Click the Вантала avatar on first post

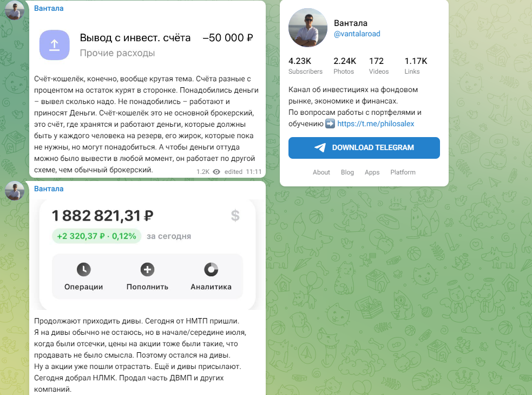tap(15, 10)
